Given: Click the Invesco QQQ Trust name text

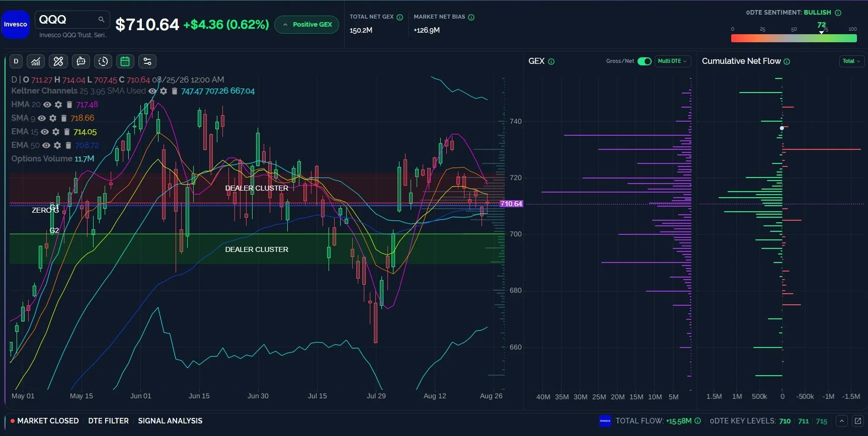Looking at the screenshot, I should tap(73, 35).
